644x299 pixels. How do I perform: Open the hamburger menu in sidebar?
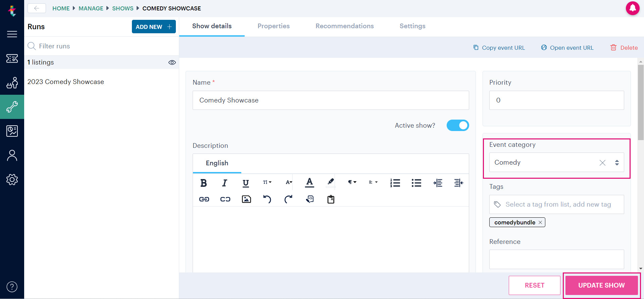tap(12, 34)
